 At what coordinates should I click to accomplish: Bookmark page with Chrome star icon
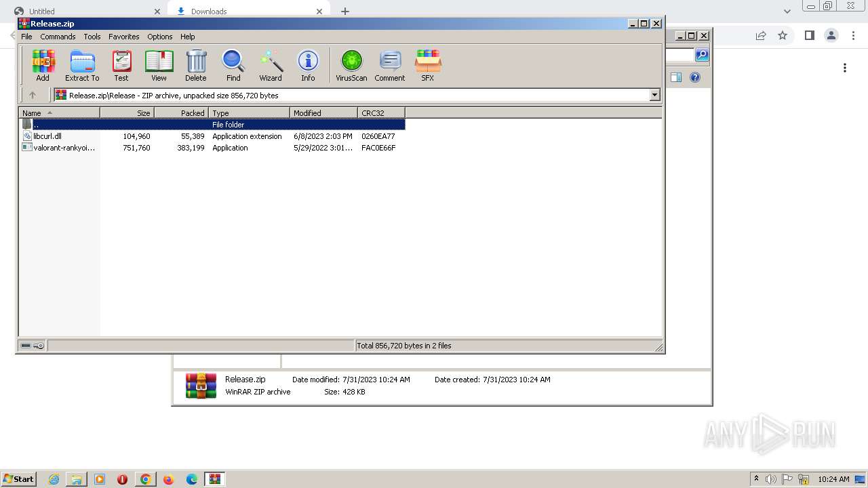[783, 35]
